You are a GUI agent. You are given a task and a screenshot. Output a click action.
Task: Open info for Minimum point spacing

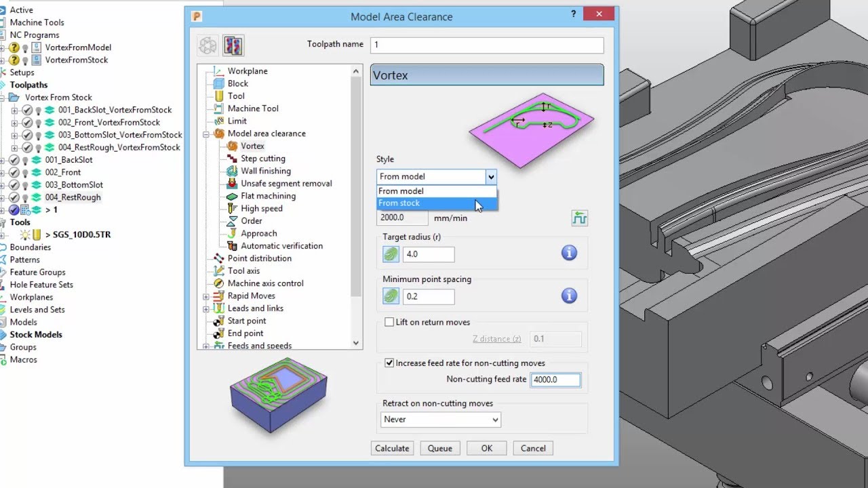point(569,296)
